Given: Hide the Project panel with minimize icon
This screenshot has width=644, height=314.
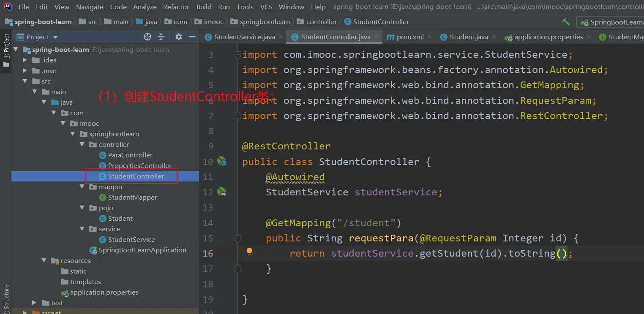Looking at the screenshot, I should [x=192, y=37].
